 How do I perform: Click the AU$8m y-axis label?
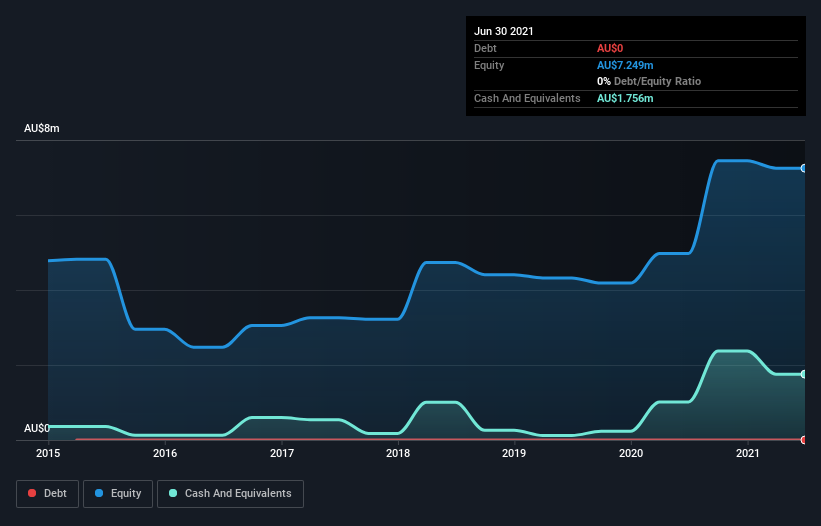(x=42, y=128)
